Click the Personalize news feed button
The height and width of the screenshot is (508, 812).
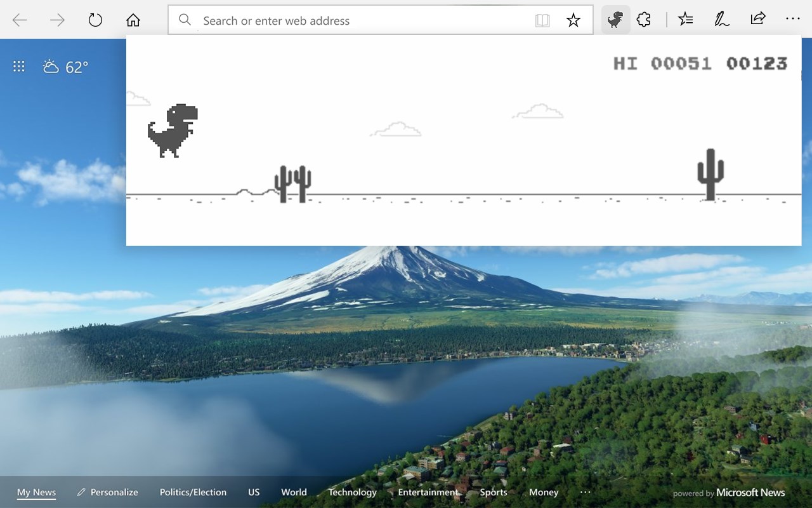point(107,492)
